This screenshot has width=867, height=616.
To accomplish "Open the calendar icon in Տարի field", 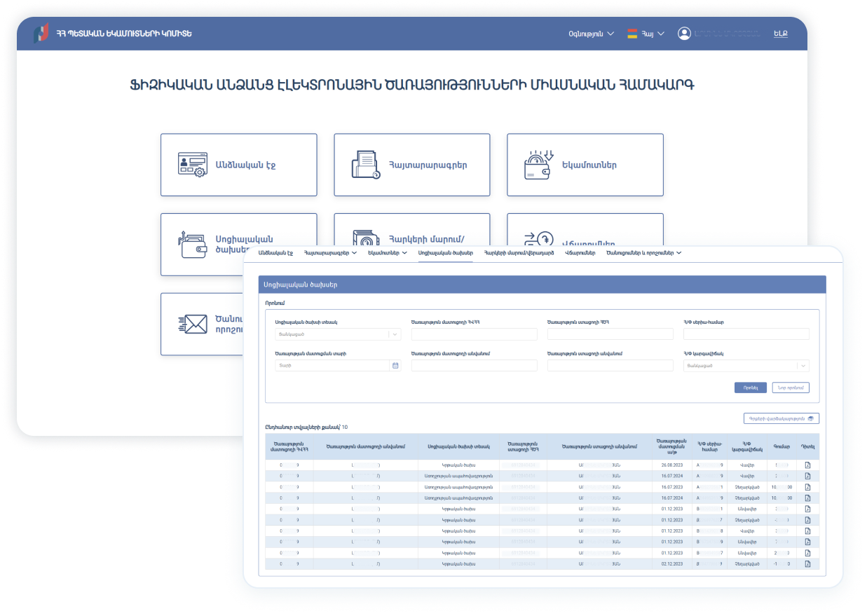I will pyautogui.click(x=395, y=366).
